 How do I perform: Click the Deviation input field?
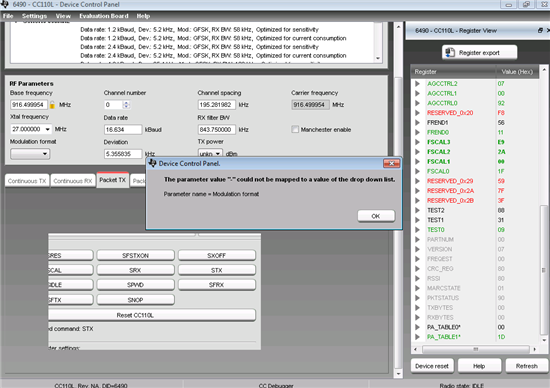123,154
